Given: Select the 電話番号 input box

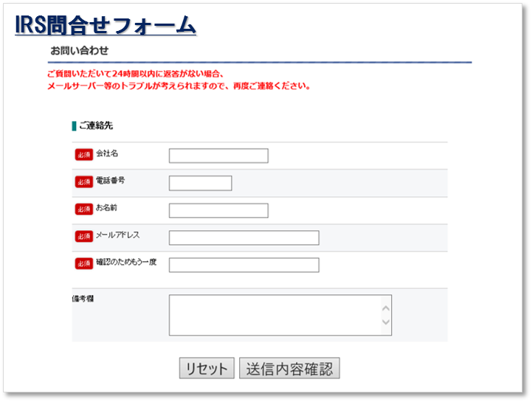Looking at the screenshot, I should (x=200, y=183).
